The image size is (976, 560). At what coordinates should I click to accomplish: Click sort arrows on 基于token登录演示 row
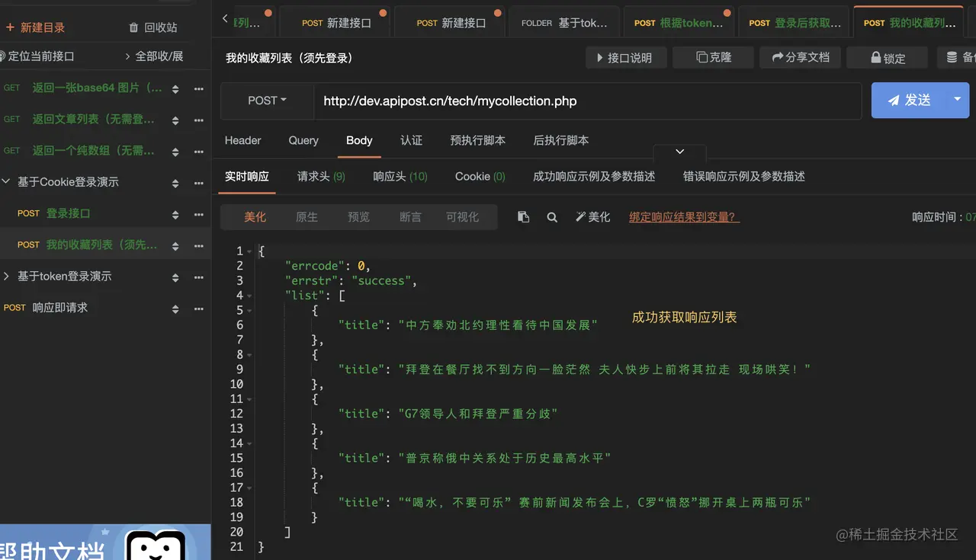pos(175,277)
